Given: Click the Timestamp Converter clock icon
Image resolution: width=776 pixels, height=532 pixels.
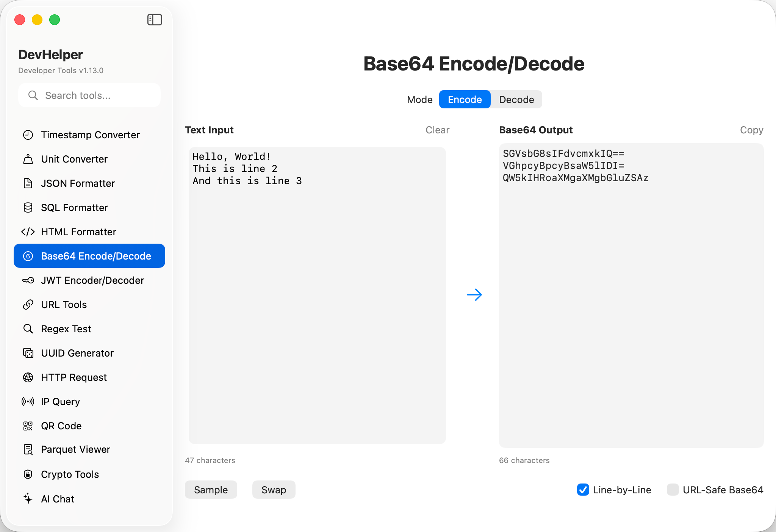Looking at the screenshot, I should [28, 135].
